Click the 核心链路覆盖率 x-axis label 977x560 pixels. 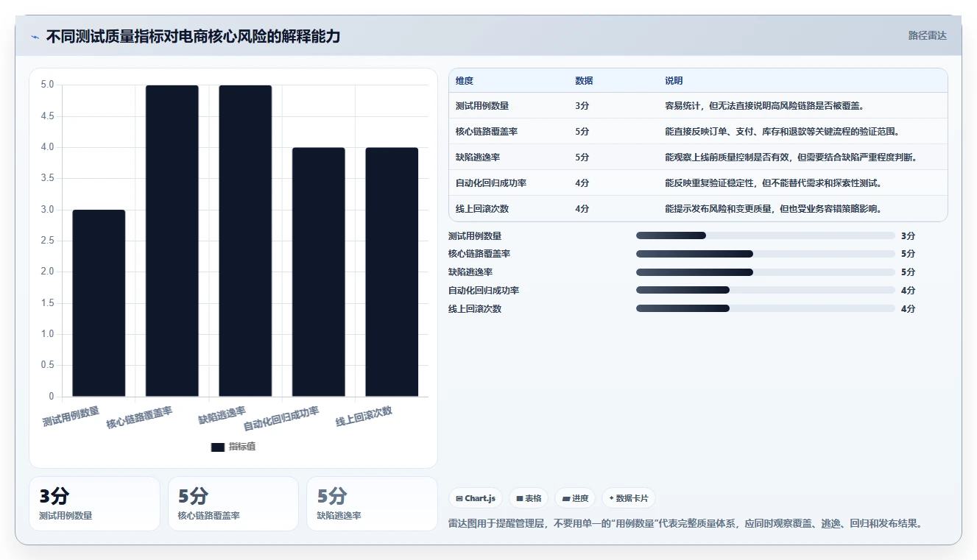139,418
